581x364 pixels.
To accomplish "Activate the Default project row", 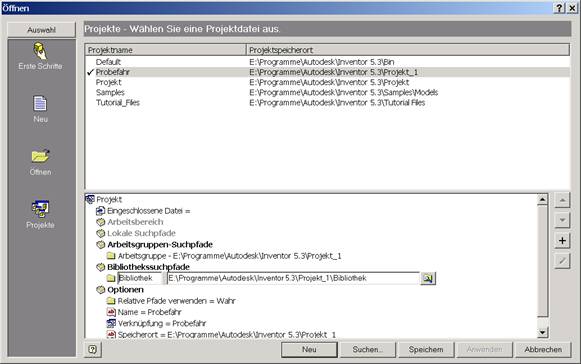I will 328,62.
